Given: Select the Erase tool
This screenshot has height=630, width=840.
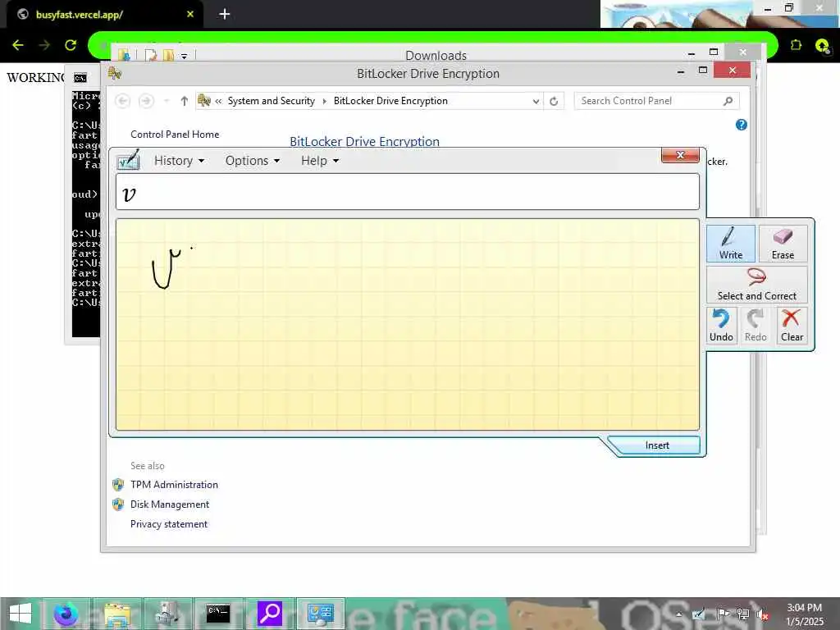Looking at the screenshot, I should click(x=782, y=243).
